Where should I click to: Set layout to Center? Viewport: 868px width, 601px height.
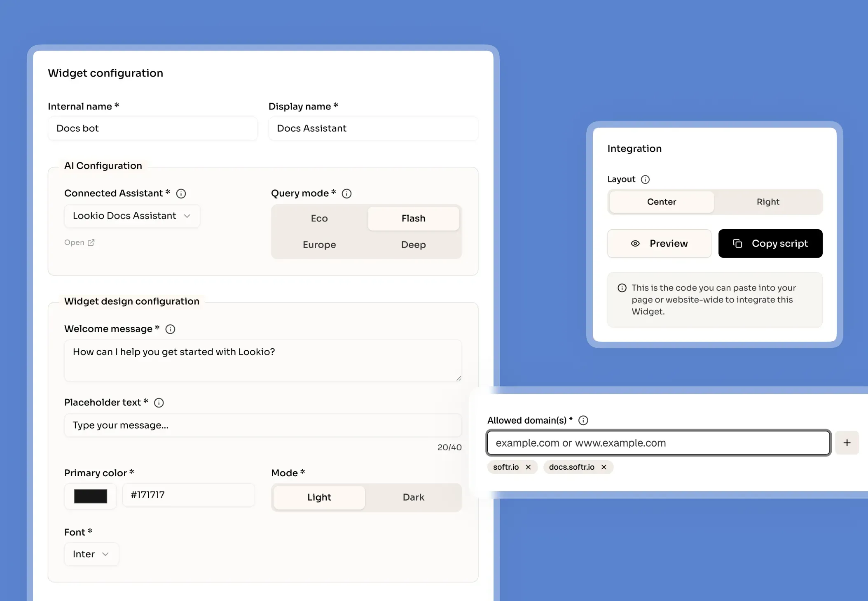(x=662, y=202)
